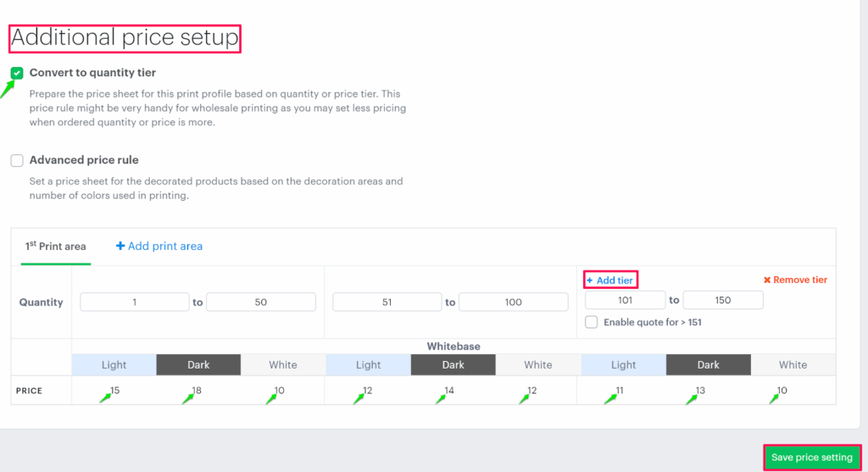Click the quantity field showing 101
868x472 pixels.
coord(626,300)
